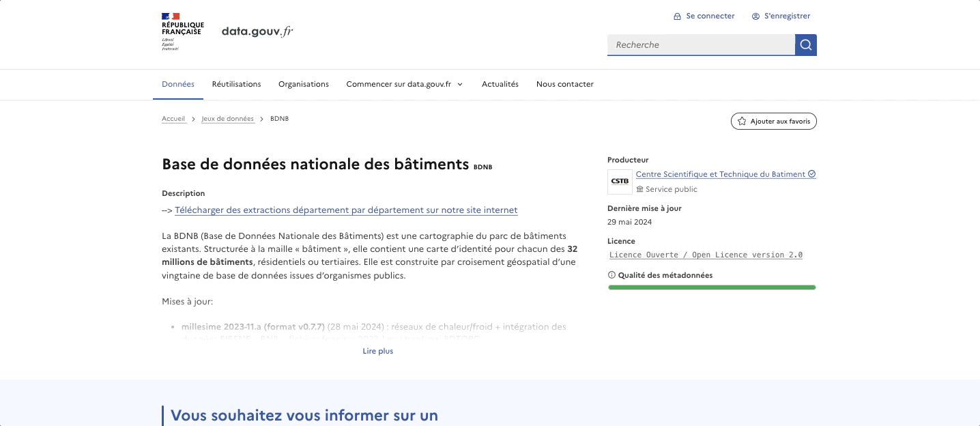Click the metadata quality info icon
980x426 pixels.
click(611, 276)
